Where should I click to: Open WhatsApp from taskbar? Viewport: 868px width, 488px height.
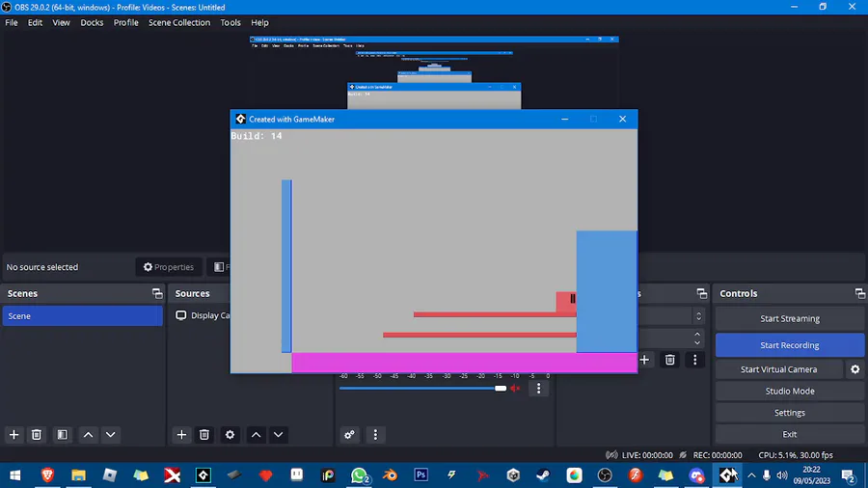tap(359, 475)
